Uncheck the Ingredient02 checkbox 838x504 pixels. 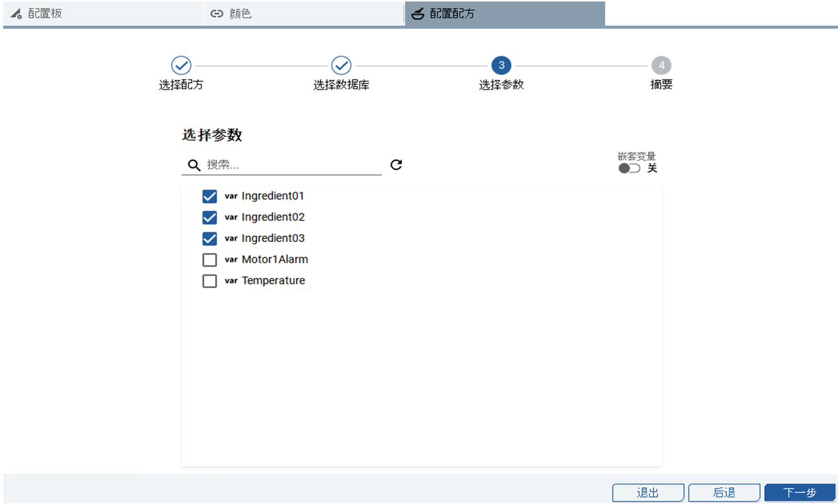click(x=210, y=217)
